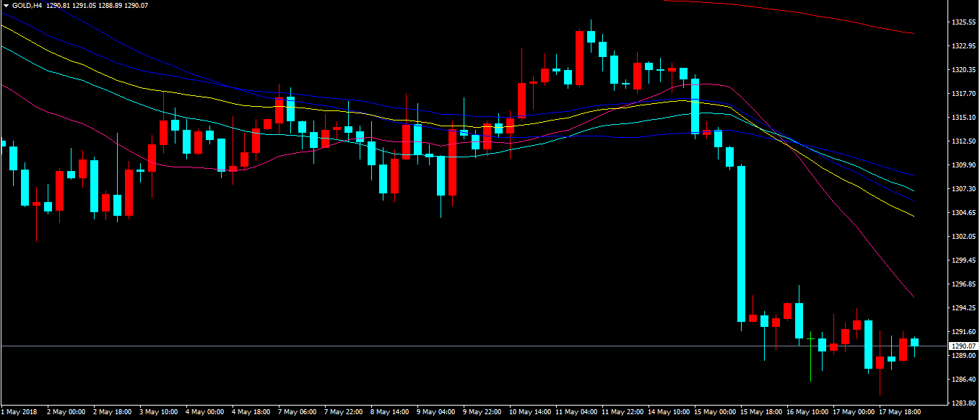This screenshot has width=980, height=420.
Task: Click the open price value 1290.81
Action: click(57, 5)
